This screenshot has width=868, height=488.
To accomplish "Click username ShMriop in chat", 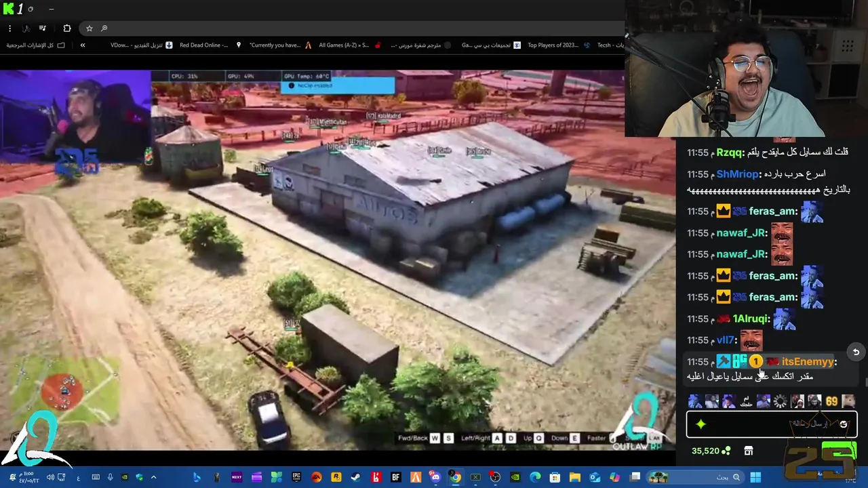I will click(738, 174).
